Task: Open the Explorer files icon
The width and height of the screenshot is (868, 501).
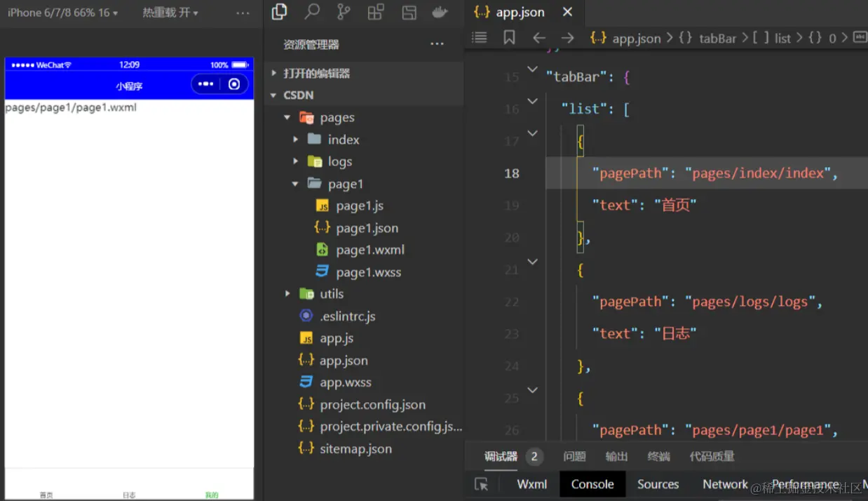Action: pos(279,12)
